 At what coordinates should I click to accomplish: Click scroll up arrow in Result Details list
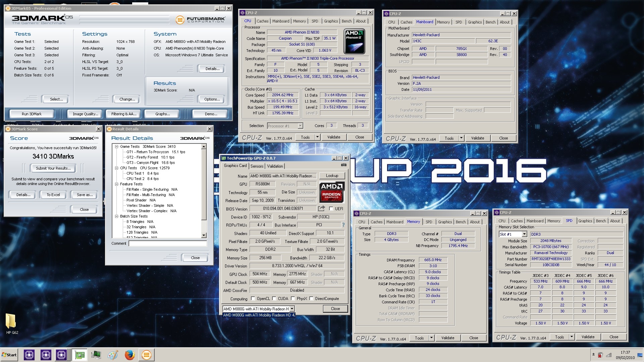point(204,147)
